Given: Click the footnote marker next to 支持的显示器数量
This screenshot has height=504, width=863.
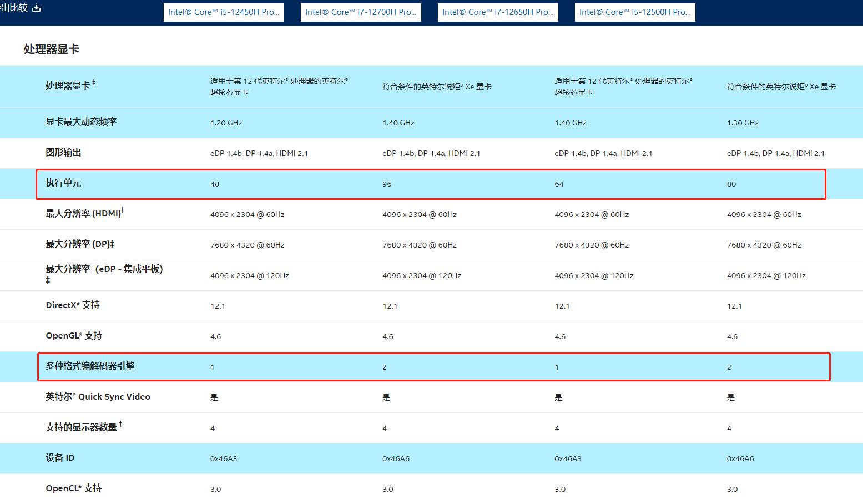Looking at the screenshot, I should click(x=122, y=424).
